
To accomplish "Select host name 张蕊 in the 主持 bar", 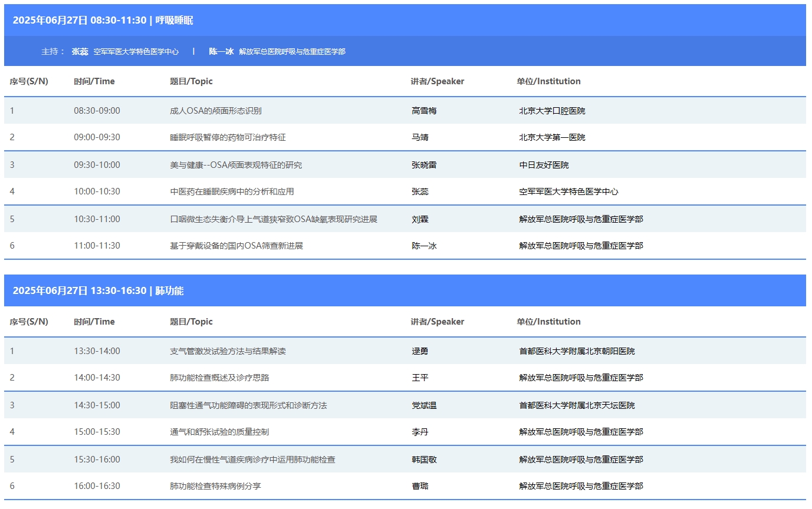I will [x=80, y=51].
